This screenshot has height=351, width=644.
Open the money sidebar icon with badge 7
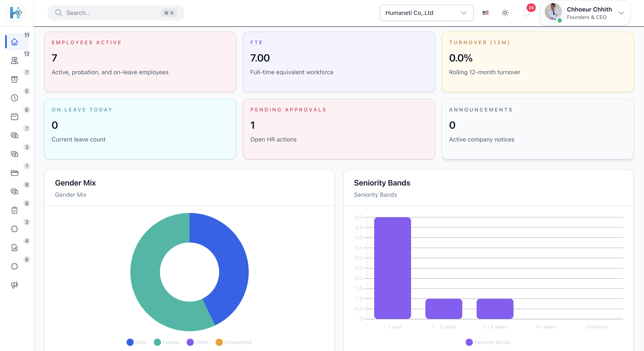tap(14, 135)
